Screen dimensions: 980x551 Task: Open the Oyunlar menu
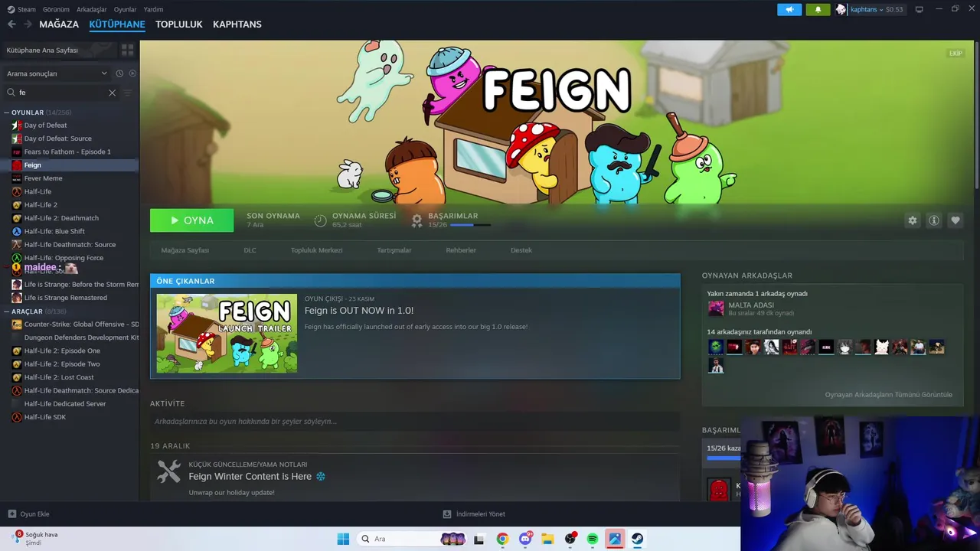pyautogui.click(x=126, y=9)
